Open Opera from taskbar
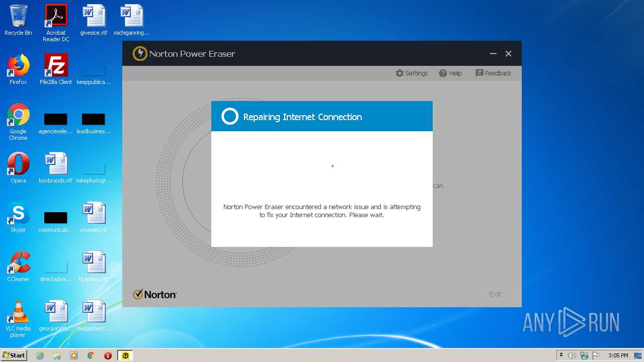Viewport: 644px width, 362px height. coord(108,355)
